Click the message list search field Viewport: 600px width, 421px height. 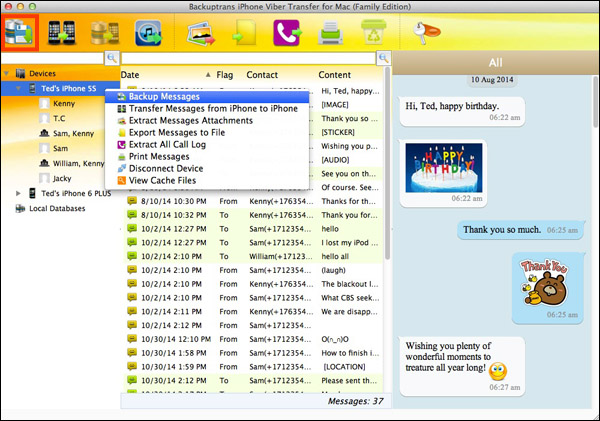pos(249,58)
